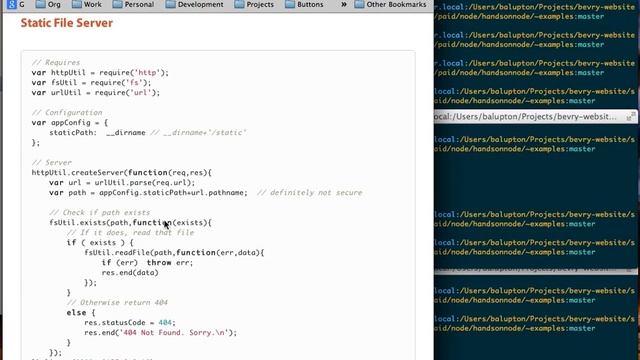Screen dimensions: 640x360
Task: Click the urlUtil.parse(req.url) line
Action: pos(122,182)
